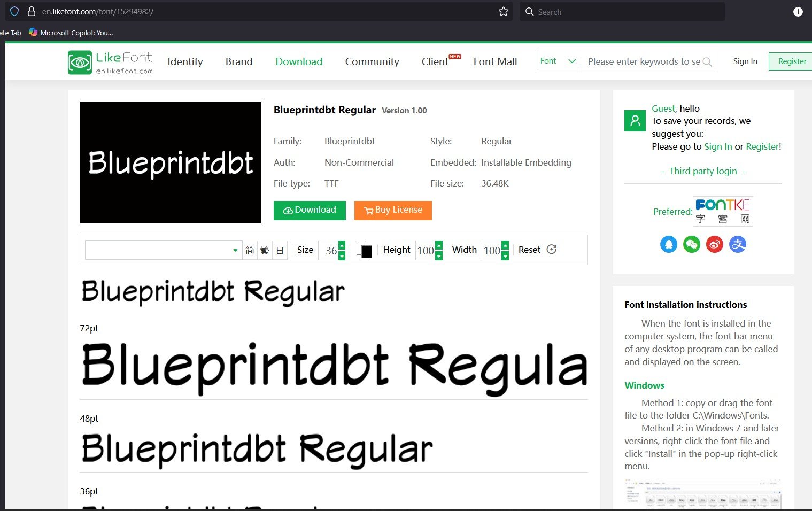The image size is (812, 511).
Task: Click the Reset circular arrow icon
Action: click(552, 250)
